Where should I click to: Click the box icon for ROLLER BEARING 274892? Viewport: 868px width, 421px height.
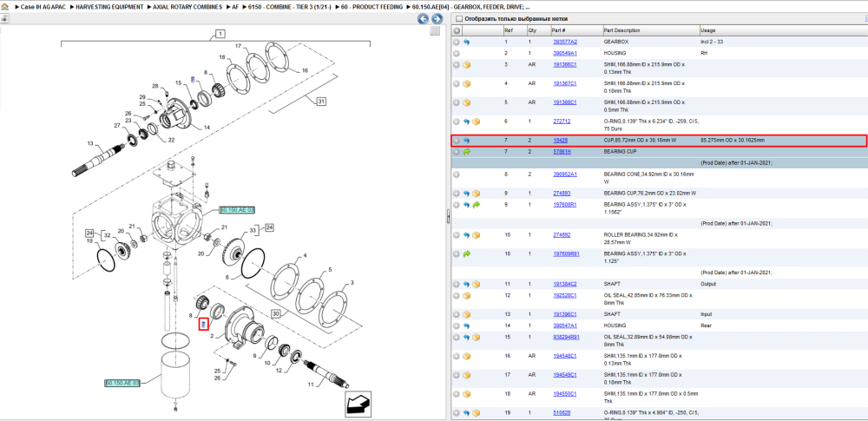click(476, 235)
